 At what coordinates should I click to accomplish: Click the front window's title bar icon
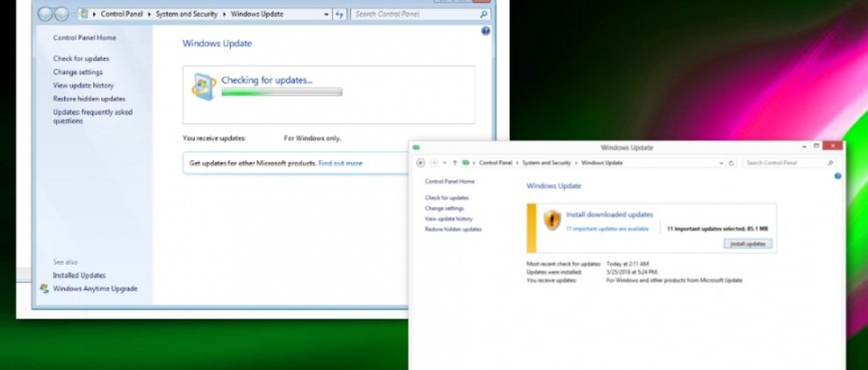(416, 147)
